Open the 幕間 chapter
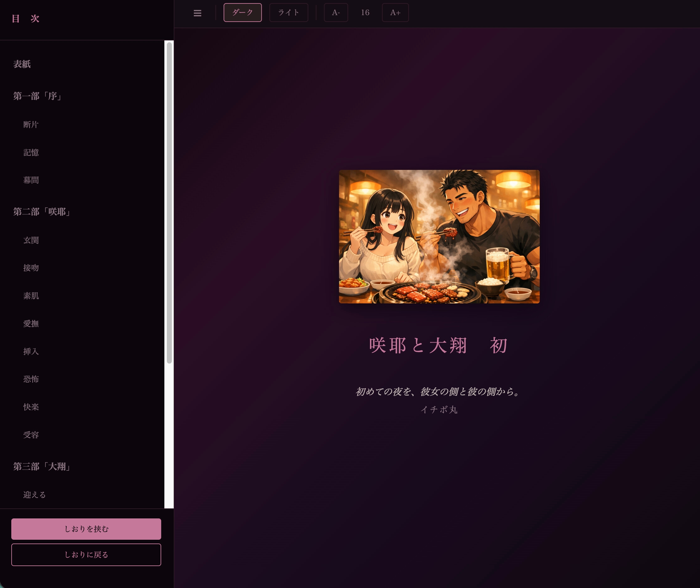700x588 pixels. coord(31,180)
